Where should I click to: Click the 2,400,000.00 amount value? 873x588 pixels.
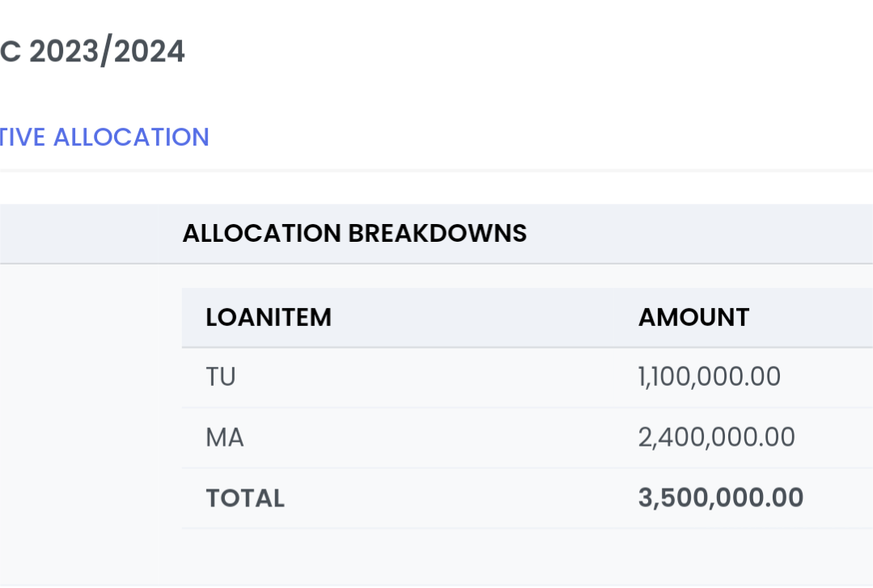tap(716, 438)
